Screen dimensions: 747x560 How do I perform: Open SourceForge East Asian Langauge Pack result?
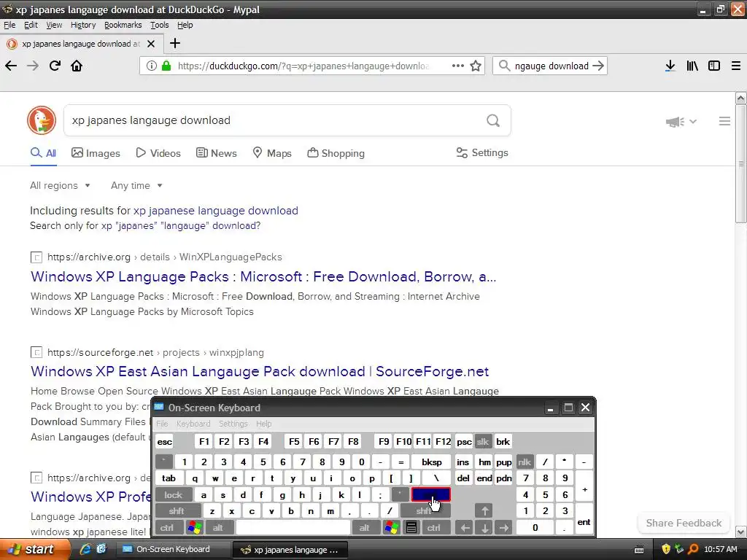[x=260, y=371]
